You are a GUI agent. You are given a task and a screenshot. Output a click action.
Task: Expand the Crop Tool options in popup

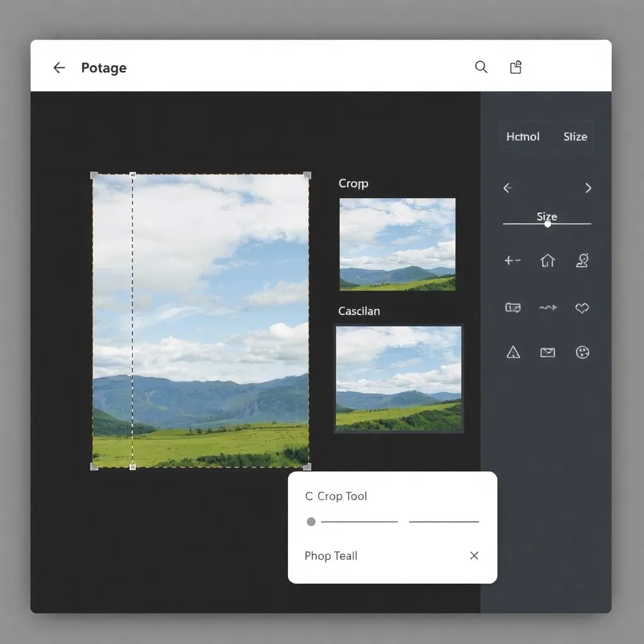336,496
